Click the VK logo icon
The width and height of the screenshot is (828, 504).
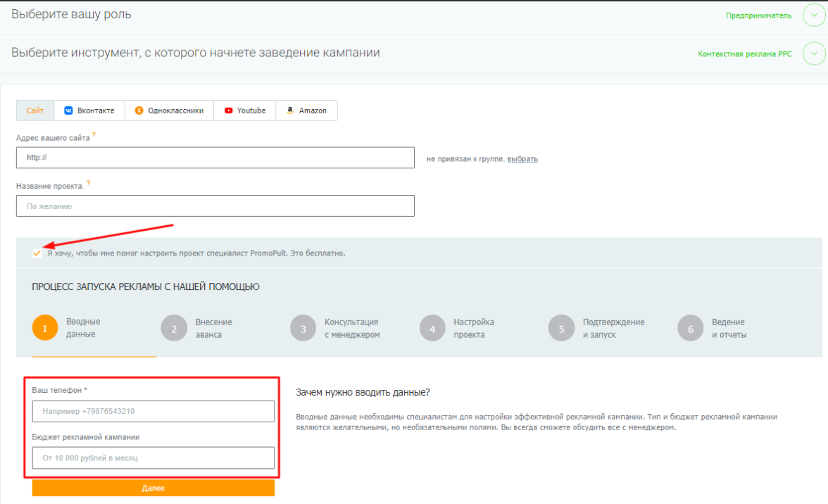tap(68, 111)
